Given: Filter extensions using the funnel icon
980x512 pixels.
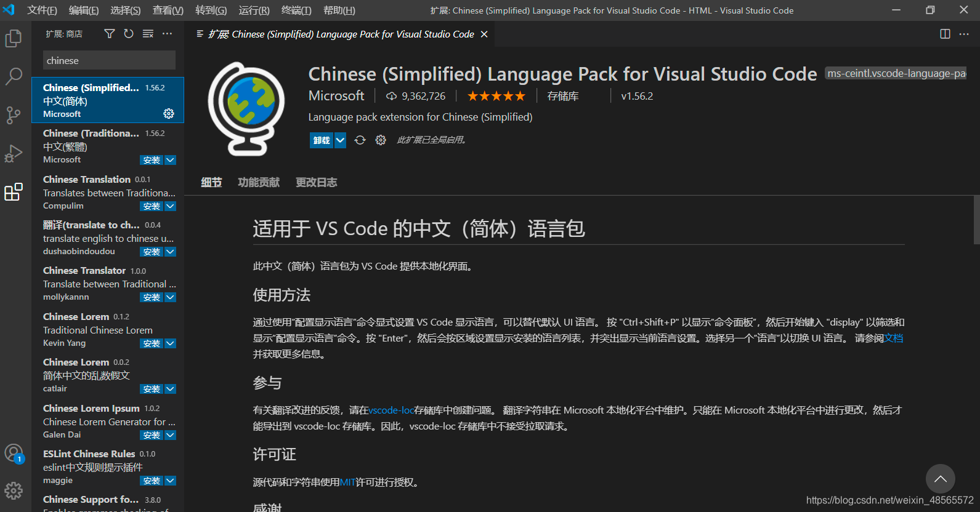Looking at the screenshot, I should pos(110,34).
